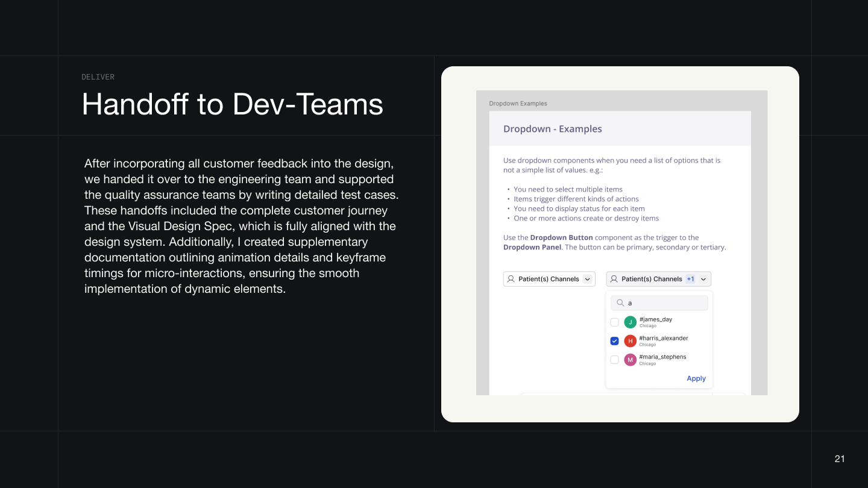Tick the #maria_stephens checkbox
The height and width of the screenshot is (488, 868).
614,360
